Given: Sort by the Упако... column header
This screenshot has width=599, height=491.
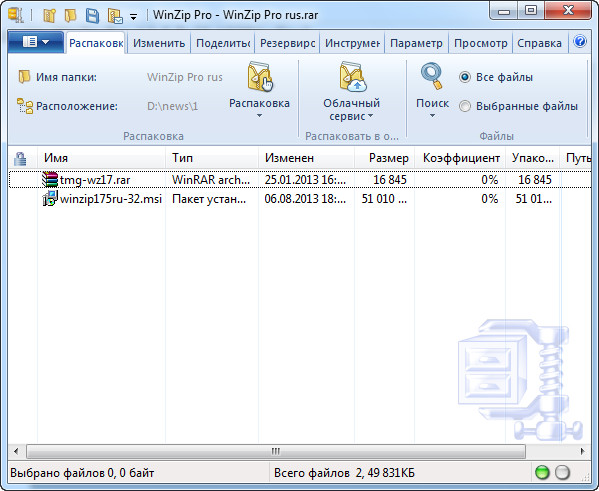Looking at the screenshot, I should click(533, 158).
